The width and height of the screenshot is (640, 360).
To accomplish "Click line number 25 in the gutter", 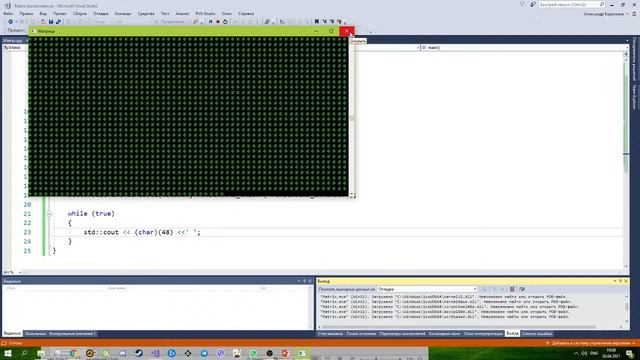I will pyautogui.click(x=27, y=251).
